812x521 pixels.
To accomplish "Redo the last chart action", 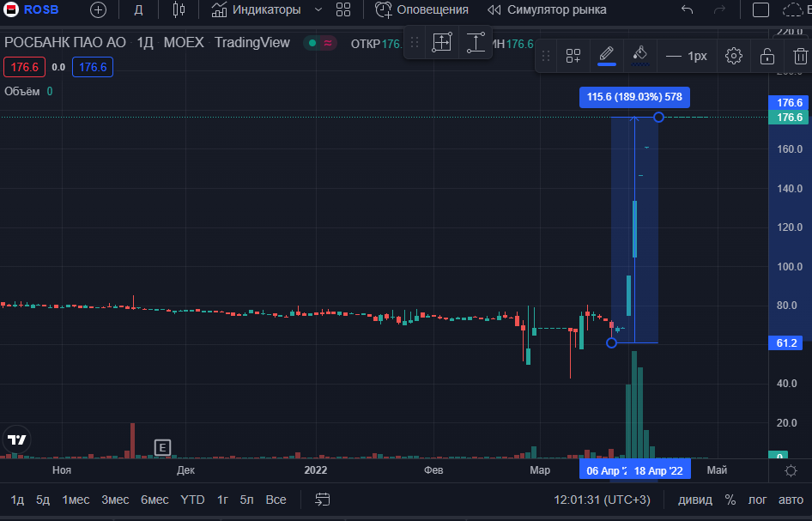I will (x=719, y=9).
